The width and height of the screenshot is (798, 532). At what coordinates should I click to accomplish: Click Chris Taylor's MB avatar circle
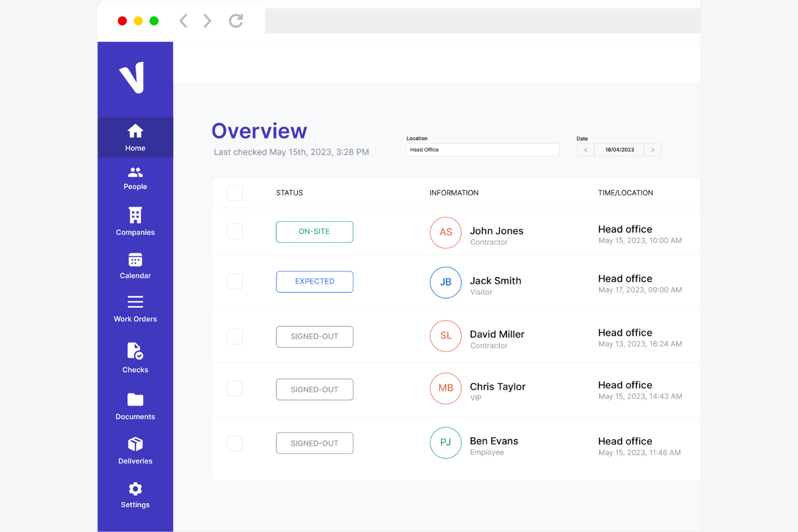point(445,388)
